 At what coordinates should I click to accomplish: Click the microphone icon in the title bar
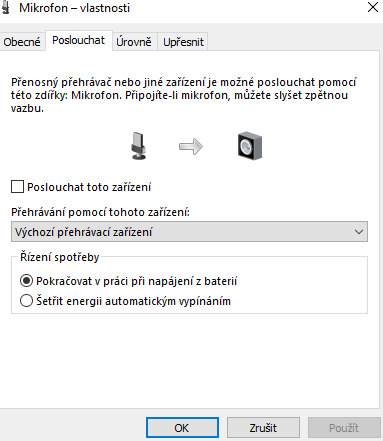(5, 7)
